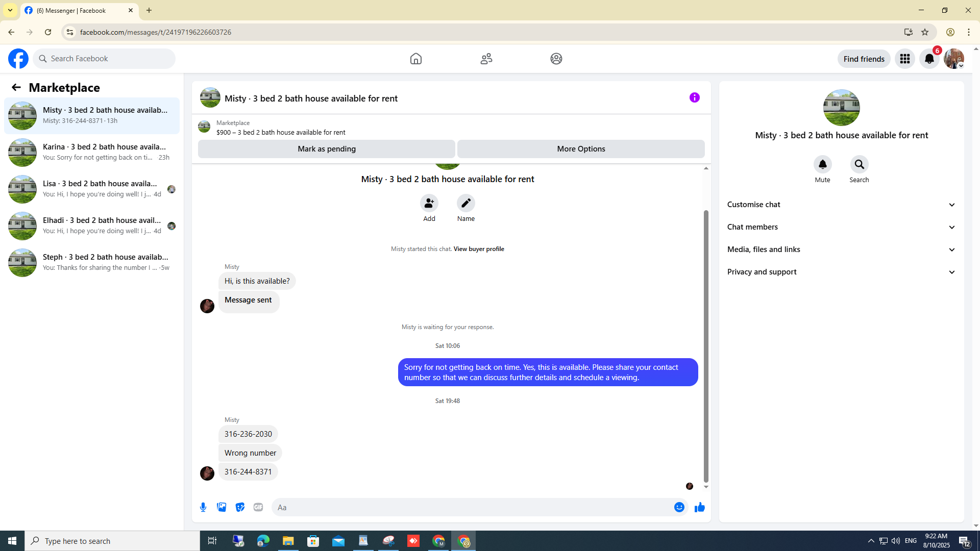This screenshot has height=551, width=980.
Task: Expand Customise chat section
Action: (x=841, y=205)
